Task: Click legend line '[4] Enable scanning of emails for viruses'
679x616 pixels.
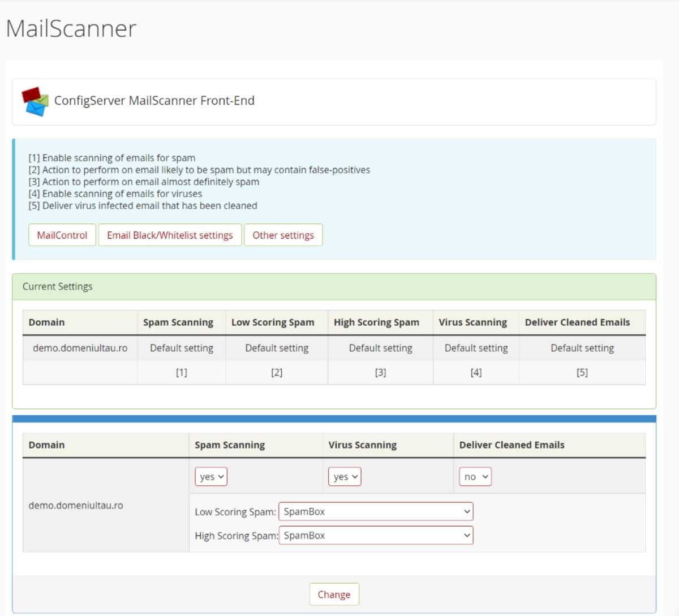Action: (x=115, y=193)
